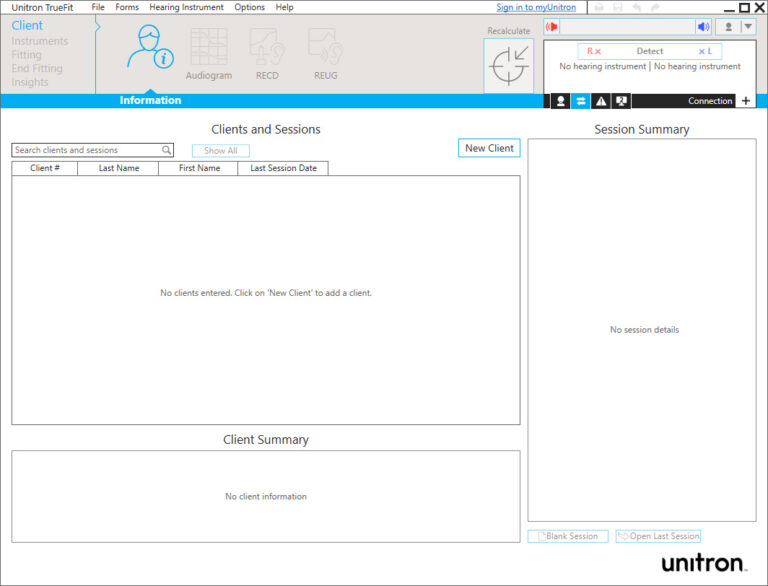The image size is (768, 586).
Task: Sort clients by Last Name column
Action: (119, 168)
